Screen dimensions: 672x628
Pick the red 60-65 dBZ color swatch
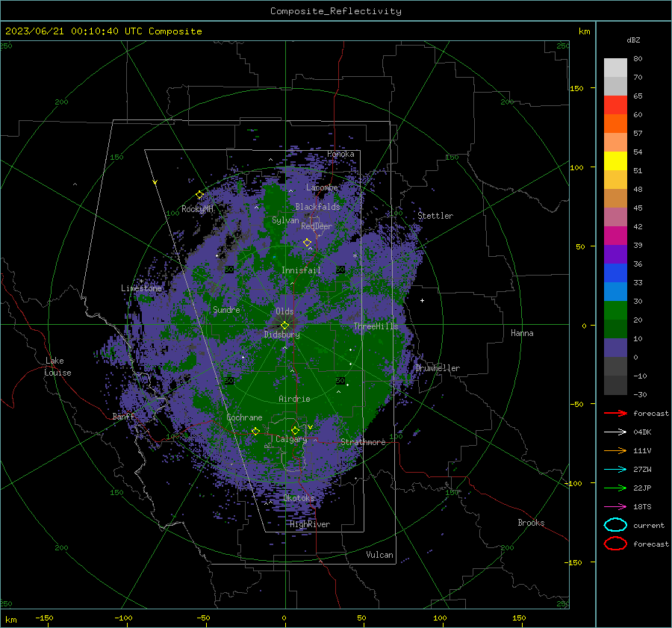(x=615, y=105)
